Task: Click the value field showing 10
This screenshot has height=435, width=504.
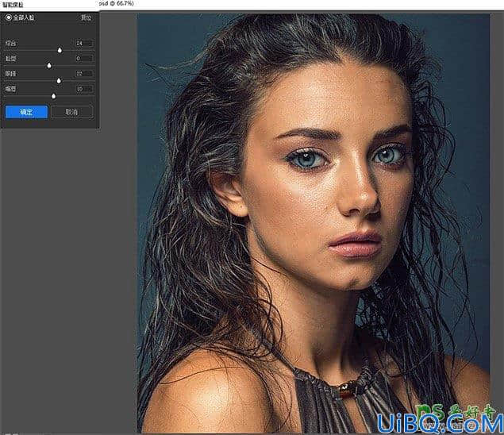Action: pyautogui.click(x=85, y=88)
